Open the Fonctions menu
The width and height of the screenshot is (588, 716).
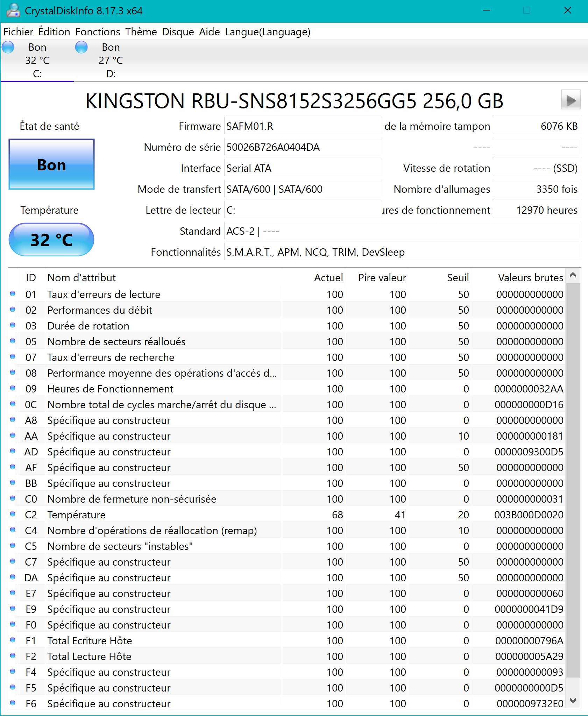click(x=98, y=32)
